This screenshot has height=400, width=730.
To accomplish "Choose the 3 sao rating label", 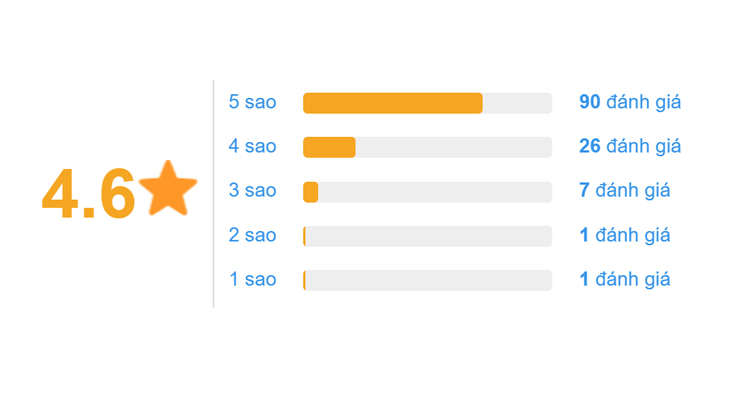I will pos(252,190).
